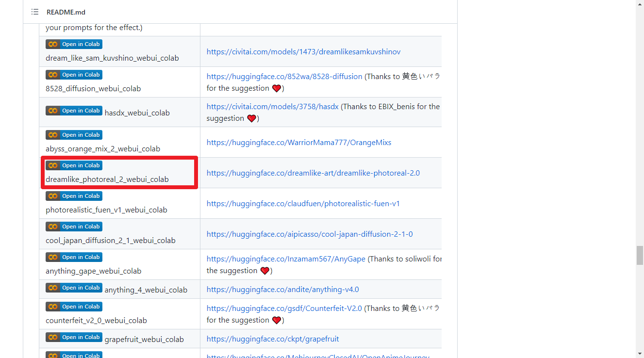Open the civitai models/3758/hasdx link

coord(273,106)
